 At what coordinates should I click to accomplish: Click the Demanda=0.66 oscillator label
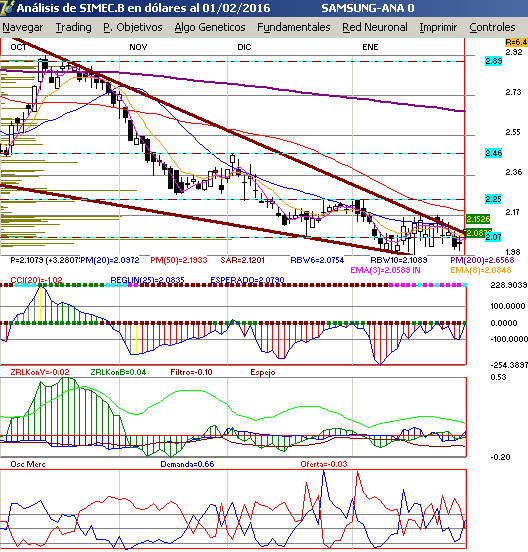(187, 464)
